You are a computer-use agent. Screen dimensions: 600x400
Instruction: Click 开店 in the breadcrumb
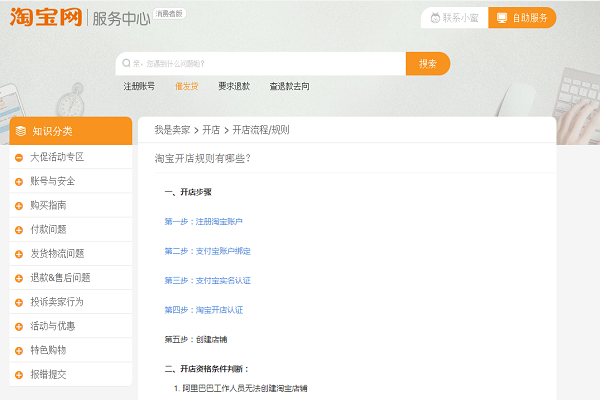(x=211, y=130)
